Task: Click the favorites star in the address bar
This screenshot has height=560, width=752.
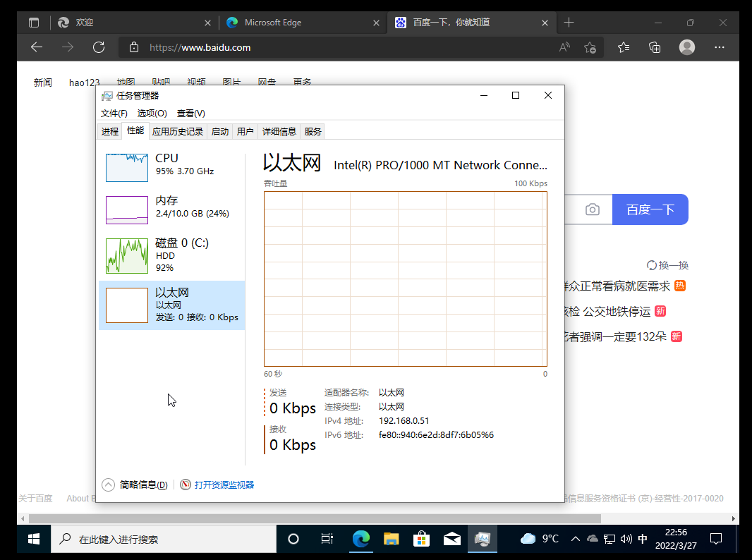Action: tap(590, 47)
